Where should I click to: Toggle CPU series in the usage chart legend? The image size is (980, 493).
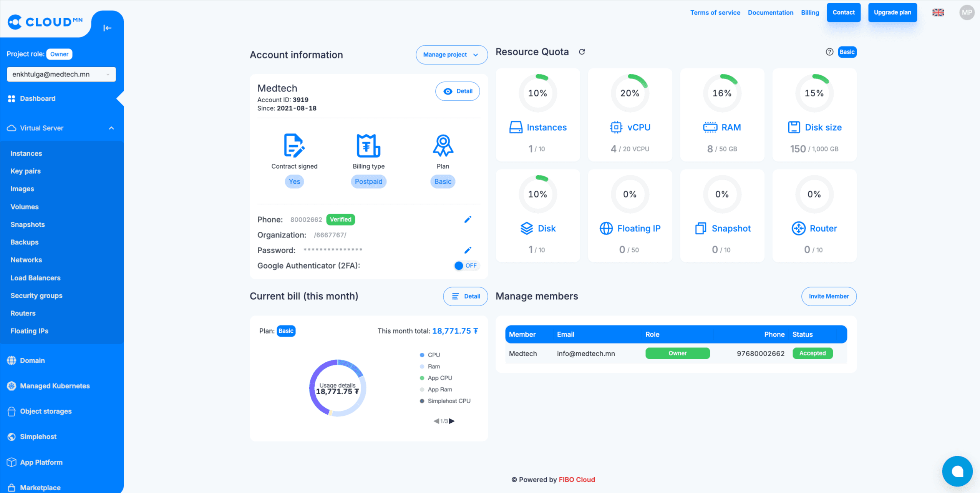pyautogui.click(x=433, y=355)
